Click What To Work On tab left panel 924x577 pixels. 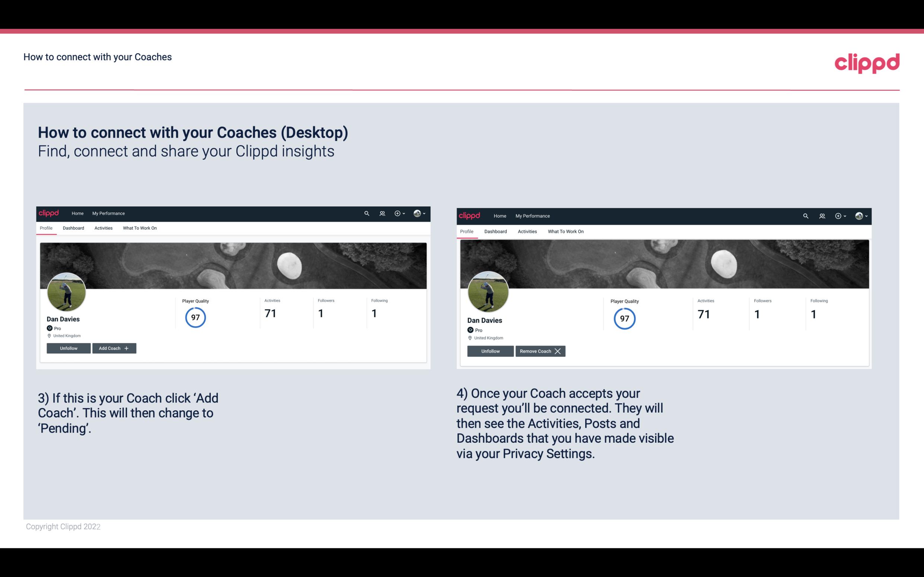point(139,228)
